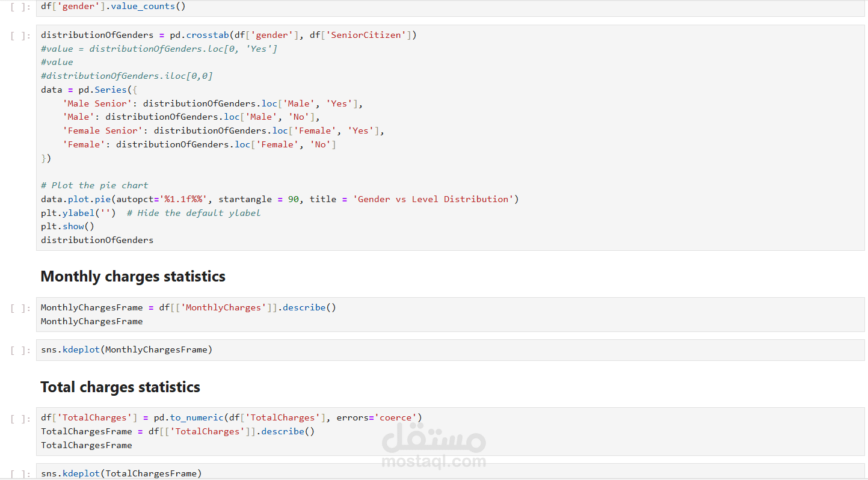Select the 'Monthly charges statistics' heading
Image resolution: width=868 pixels, height=480 pixels.
click(x=133, y=277)
